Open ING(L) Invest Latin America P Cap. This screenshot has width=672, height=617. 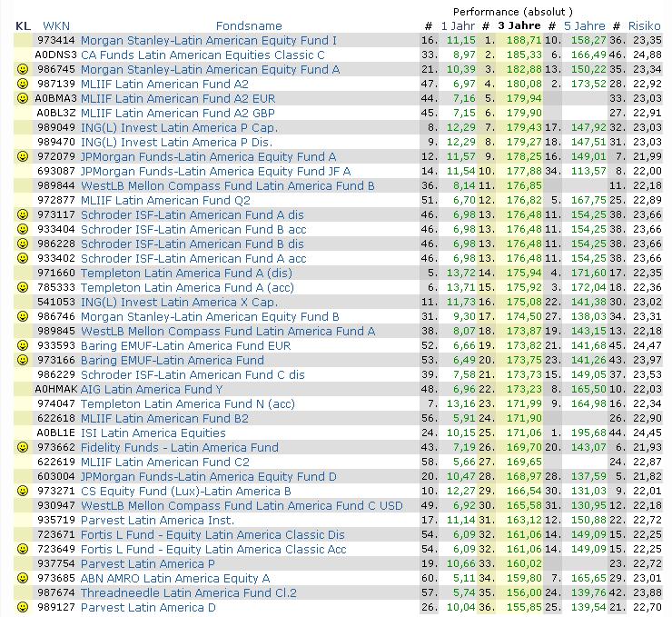tap(179, 128)
